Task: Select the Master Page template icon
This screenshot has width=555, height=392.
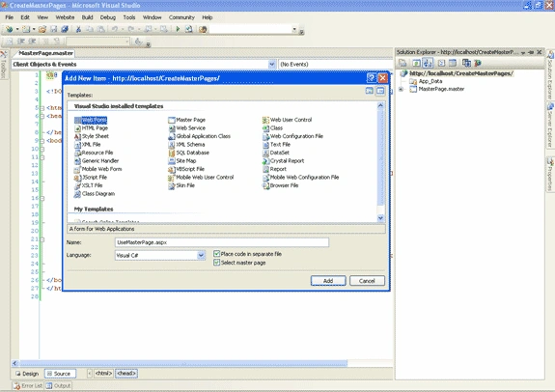Action: [x=172, y=120]
